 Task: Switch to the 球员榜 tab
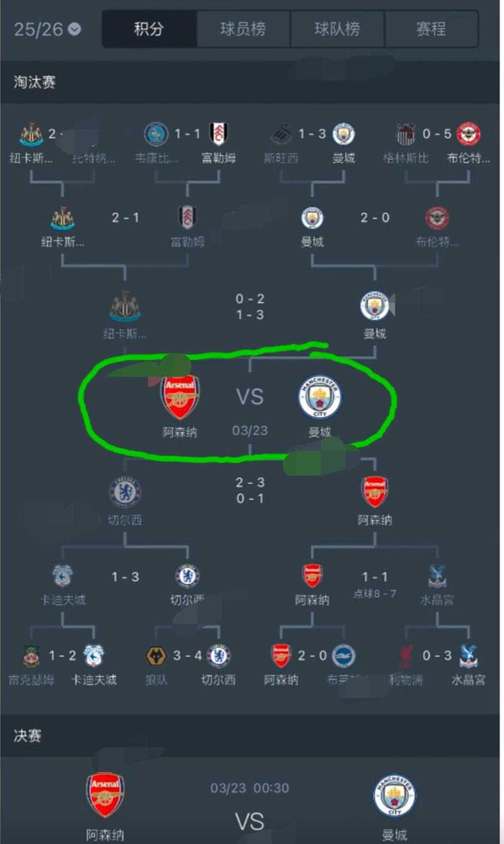point(243,29)
